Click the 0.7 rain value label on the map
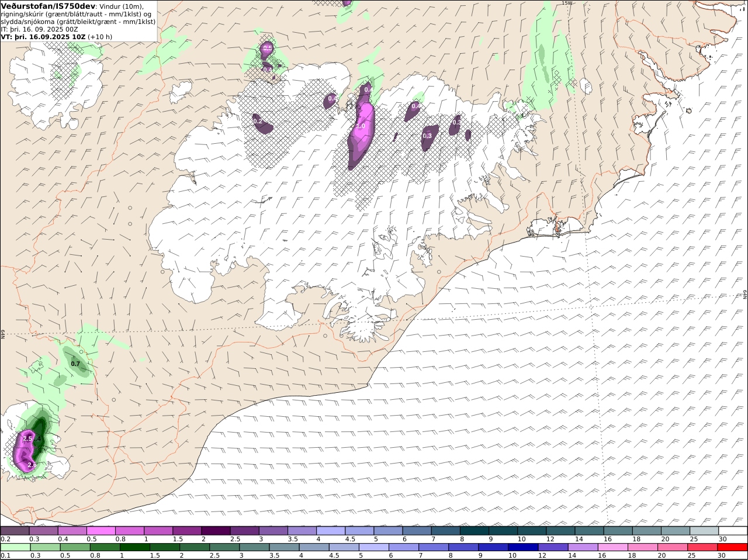Screen dimensions: 748x560 click(x=75, y=364)
